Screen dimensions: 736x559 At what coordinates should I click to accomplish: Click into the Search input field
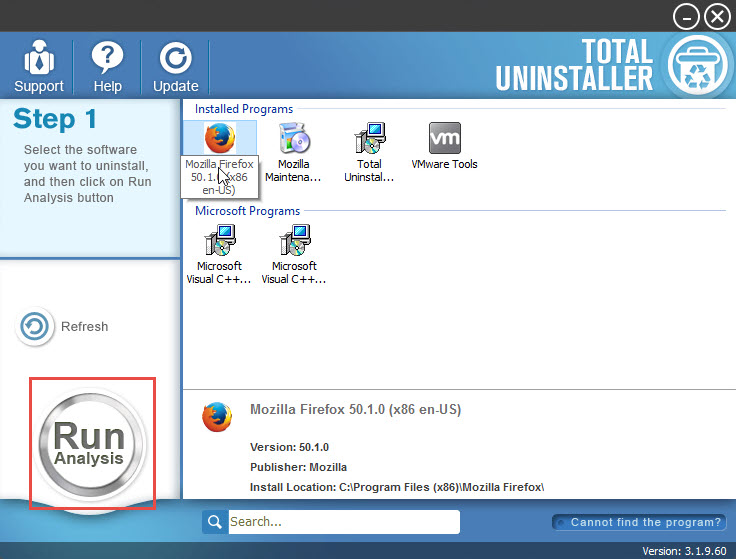click(344, 522)
